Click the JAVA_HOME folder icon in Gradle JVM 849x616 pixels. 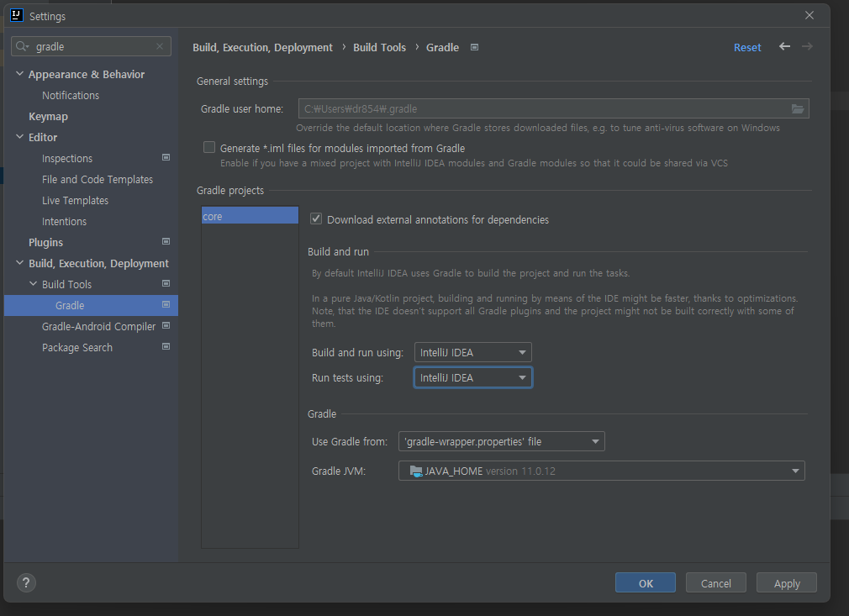point(416,471)
